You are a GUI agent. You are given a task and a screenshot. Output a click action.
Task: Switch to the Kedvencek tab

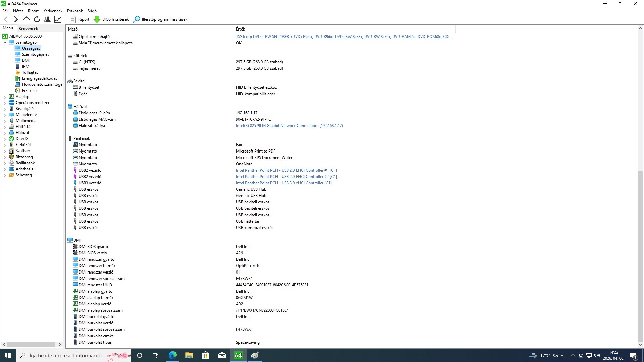point(28,29)
